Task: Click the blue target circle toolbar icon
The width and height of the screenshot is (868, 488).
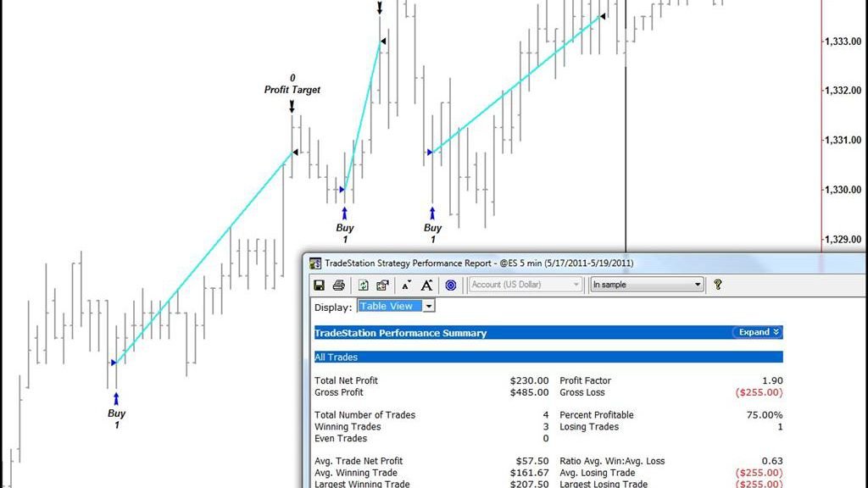Action: pos(451,285)
